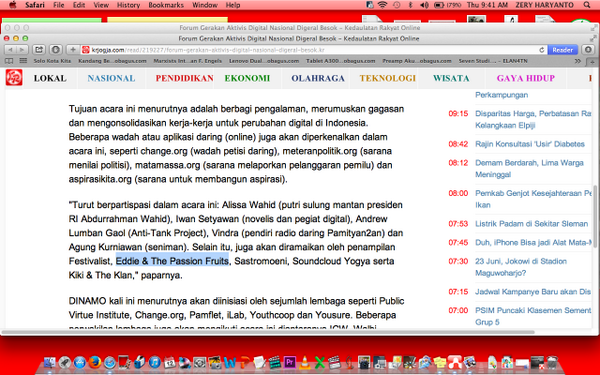Enter full screen with the title bar arrows
This screenshot has height=375, width=600.
pos(593,39)
